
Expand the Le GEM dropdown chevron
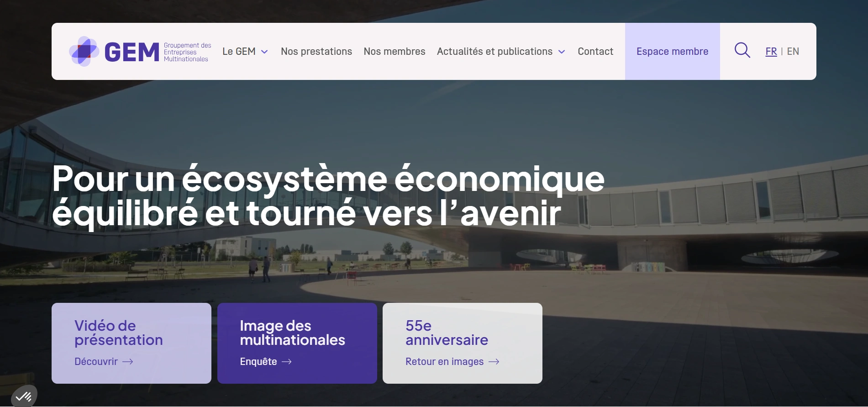point(264,52)
